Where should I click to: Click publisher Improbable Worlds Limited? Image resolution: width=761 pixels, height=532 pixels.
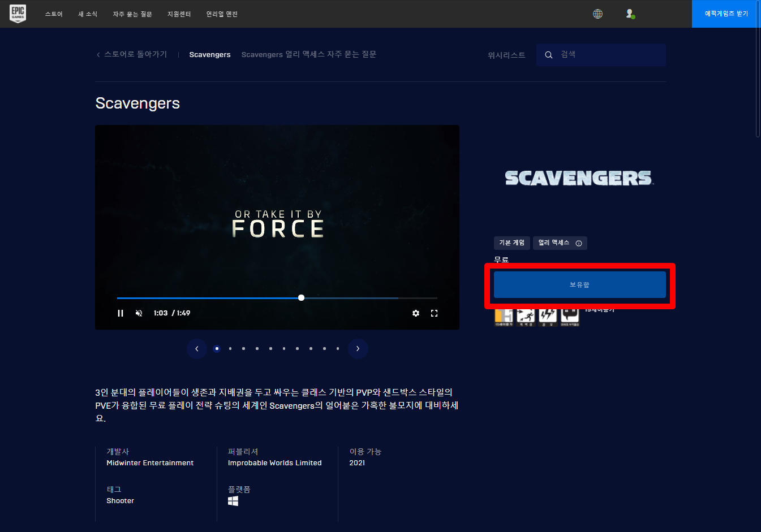point(275,463)
